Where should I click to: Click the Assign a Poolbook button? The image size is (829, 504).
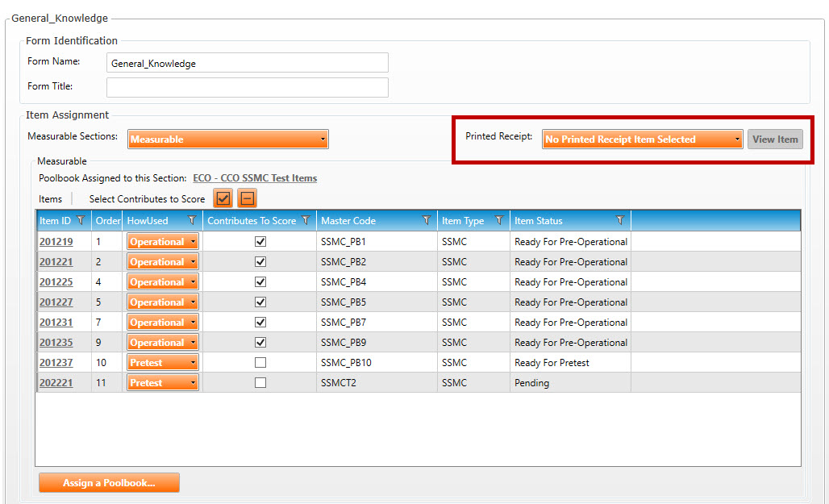coord(109,482)
